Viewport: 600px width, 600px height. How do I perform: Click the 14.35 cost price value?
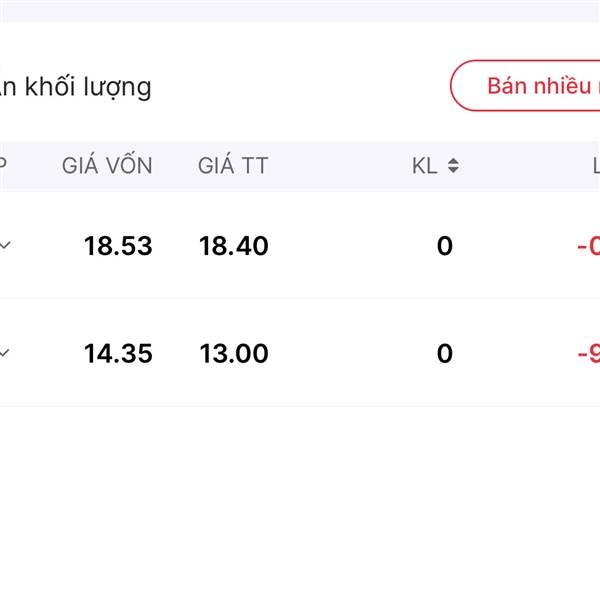click(x=118, y=353)
